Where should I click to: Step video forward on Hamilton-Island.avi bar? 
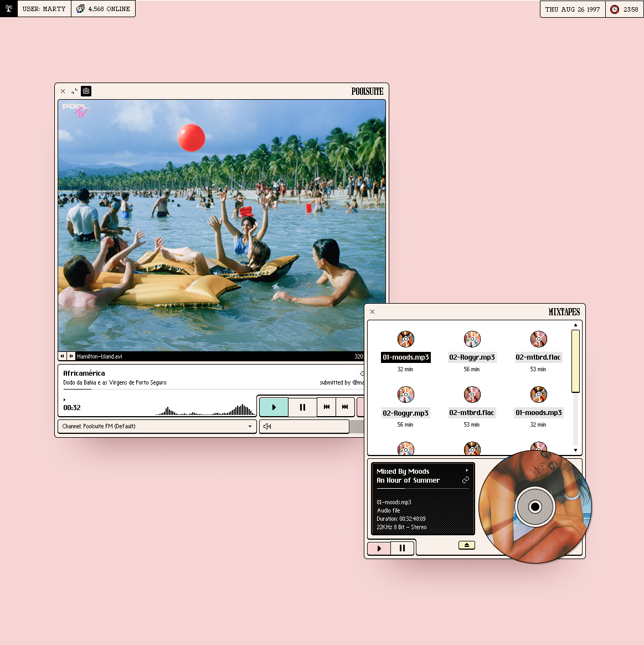point(71,356)
